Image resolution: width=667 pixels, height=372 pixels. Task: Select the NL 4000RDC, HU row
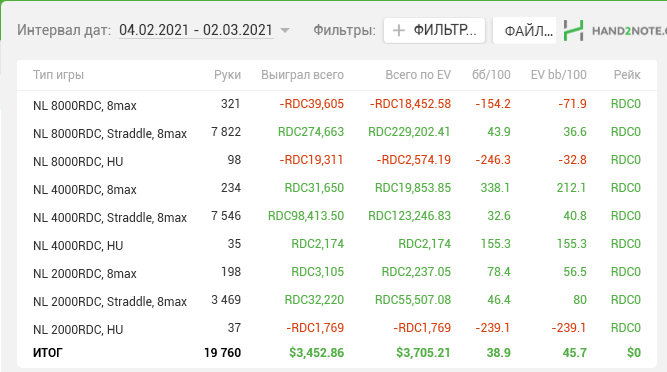pos(337,244)
